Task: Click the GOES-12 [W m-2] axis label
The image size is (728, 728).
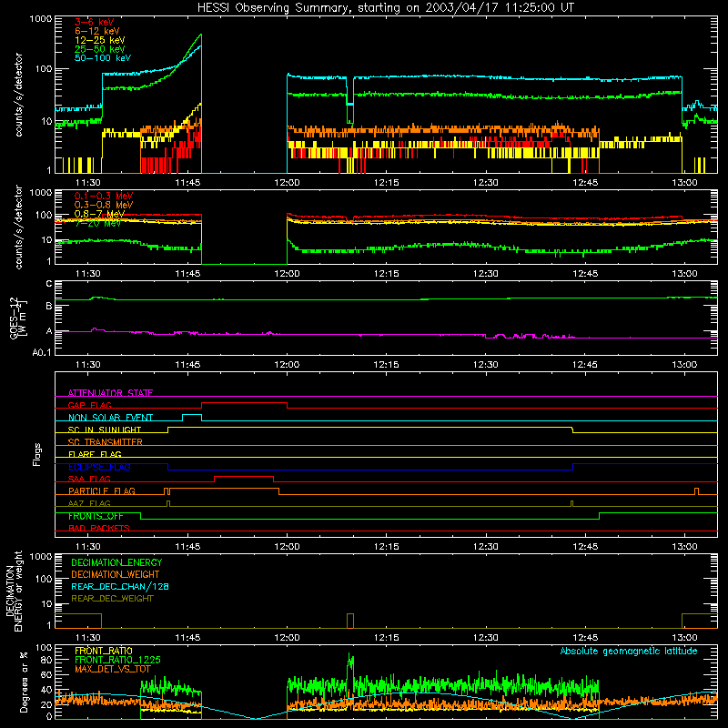Action: click(18, 318)
